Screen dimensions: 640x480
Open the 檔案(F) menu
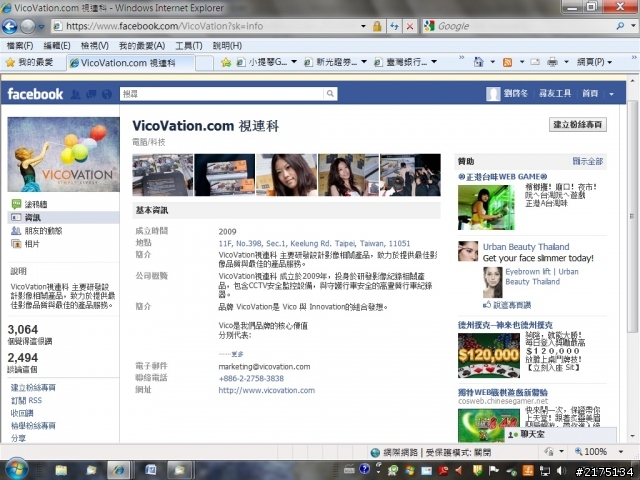click(20, 46)
